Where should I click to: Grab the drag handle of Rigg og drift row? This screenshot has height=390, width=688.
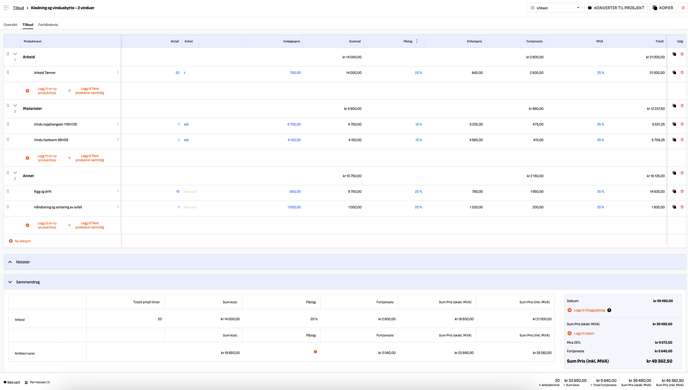(7, 191)
